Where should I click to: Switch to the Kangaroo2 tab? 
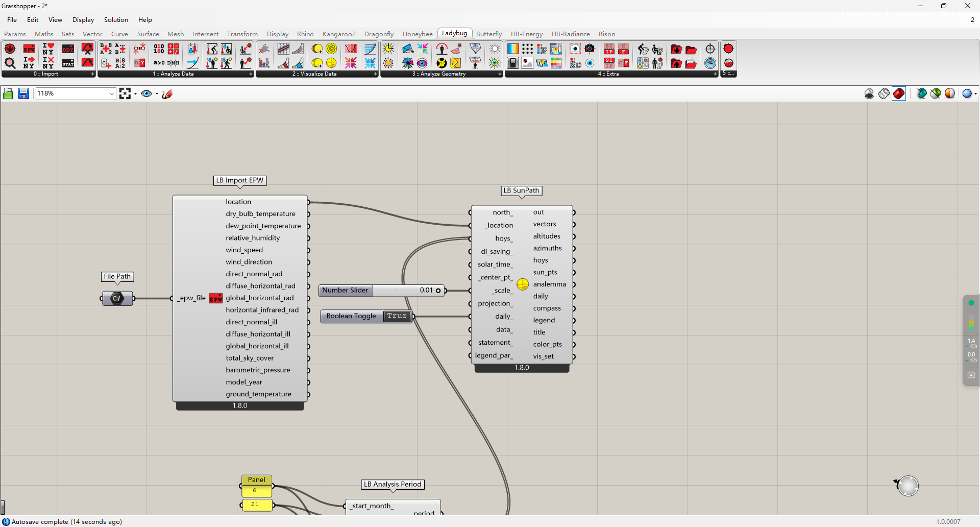point(339,34)
